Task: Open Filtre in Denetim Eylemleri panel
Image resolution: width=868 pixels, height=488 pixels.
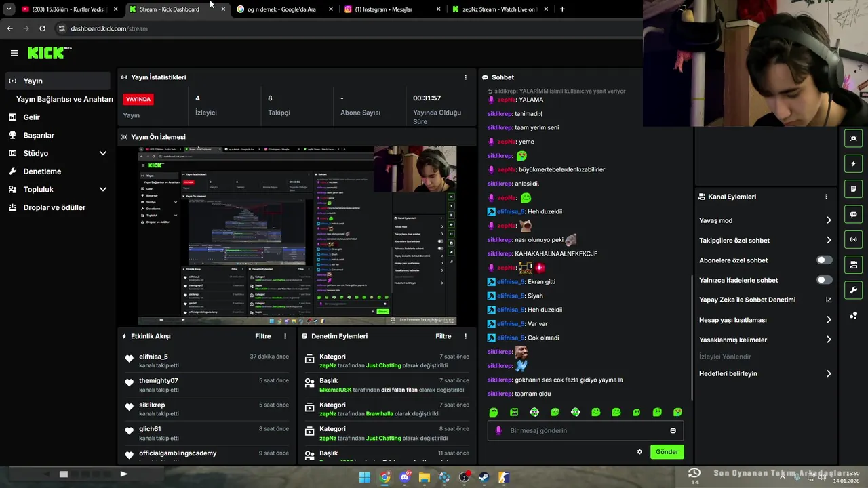Action: coord(443,336)
